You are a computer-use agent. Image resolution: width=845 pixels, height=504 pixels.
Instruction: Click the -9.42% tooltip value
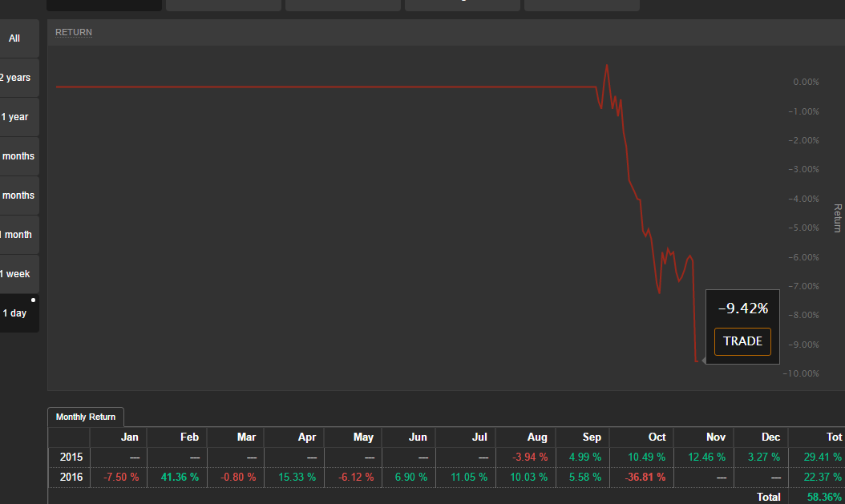pyautogui.click(x=742, y=308)
